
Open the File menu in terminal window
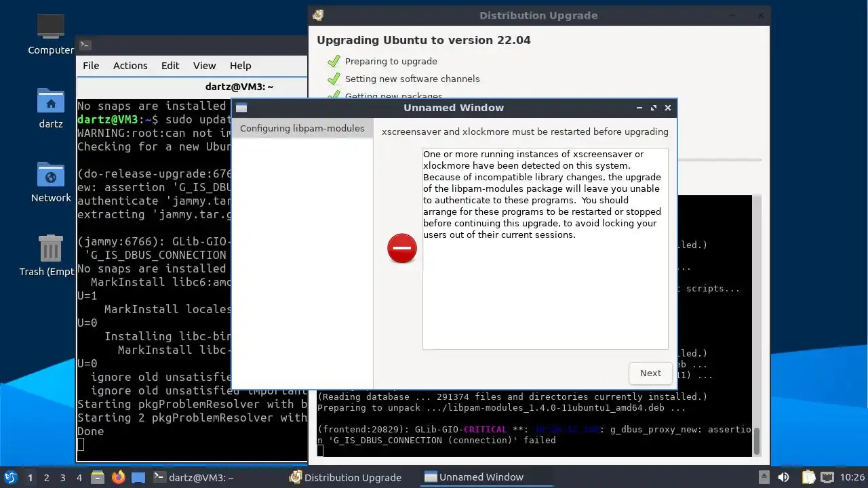[x=91, y=66]
